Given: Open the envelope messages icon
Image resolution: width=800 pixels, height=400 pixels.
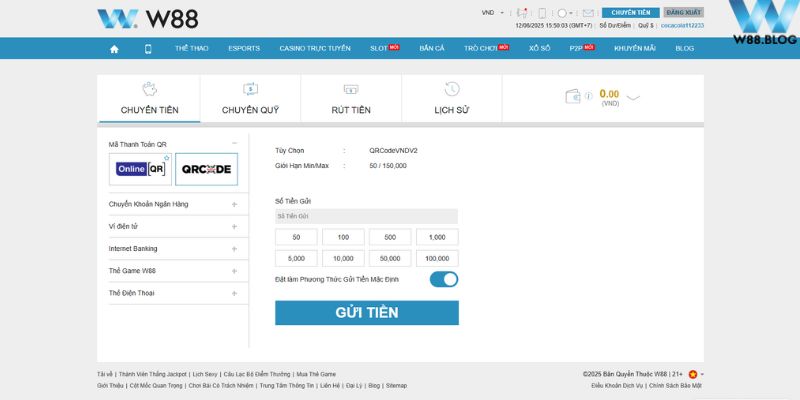Looking at the screenshot, I should pyautogui.click(x=588, y=13).
